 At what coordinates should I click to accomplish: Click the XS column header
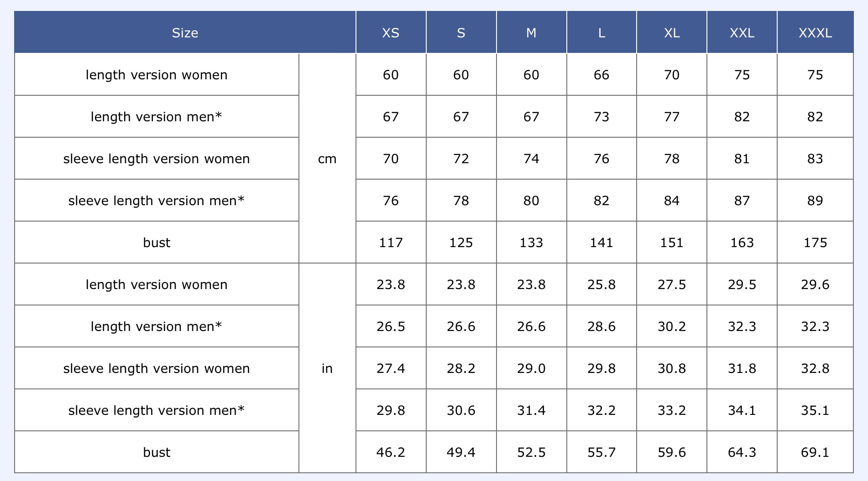[391, 33]
